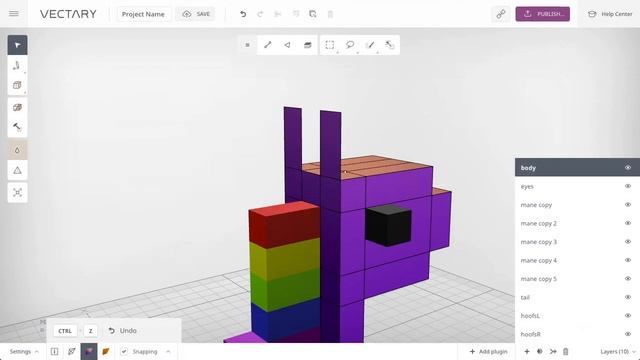Toggle visibility of mane copy 3

(628, 242)
